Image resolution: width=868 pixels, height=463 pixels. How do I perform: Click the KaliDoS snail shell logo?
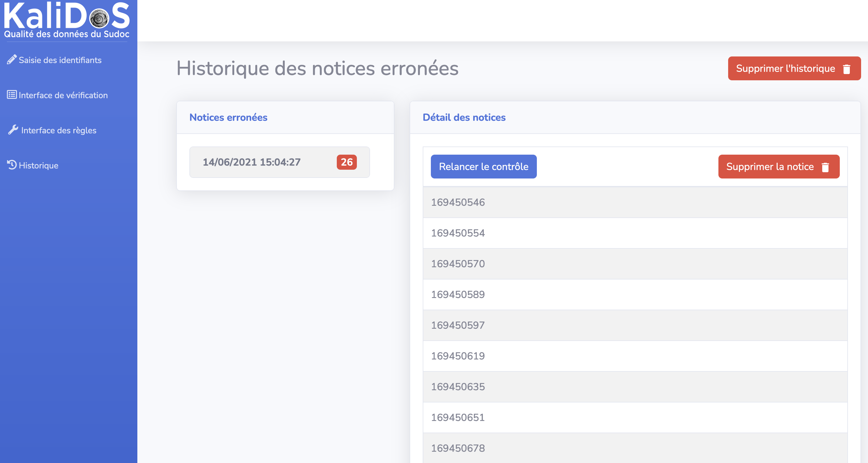point(99,19)
